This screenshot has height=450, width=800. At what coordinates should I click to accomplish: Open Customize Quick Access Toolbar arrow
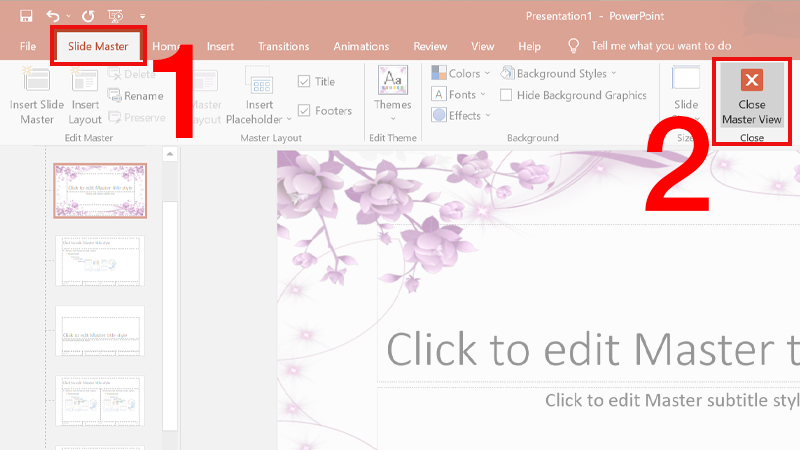click(142, 16)
